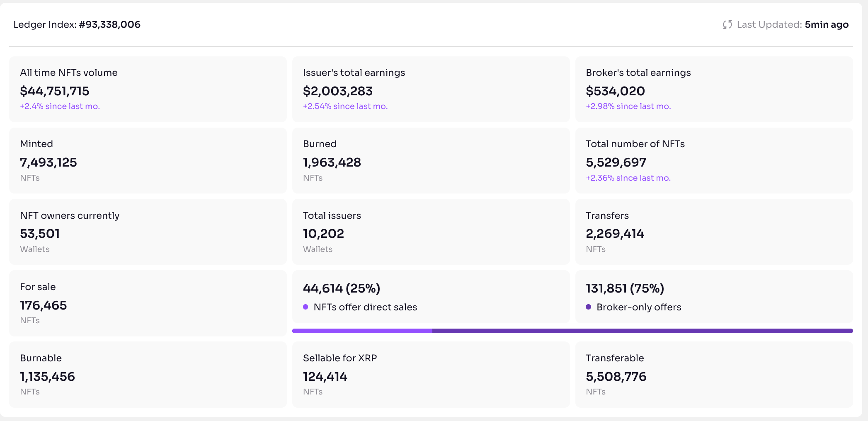Click the Issuer's total earnings label
This screenshot has height=421, width=868.
click(354, 73)
